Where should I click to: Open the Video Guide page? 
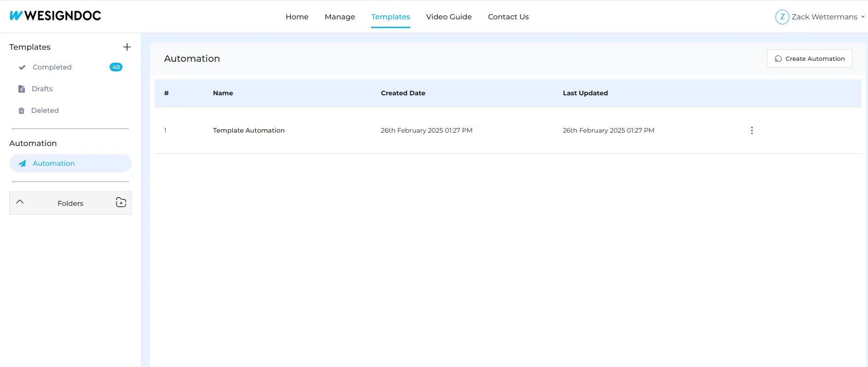pos(449,17)
